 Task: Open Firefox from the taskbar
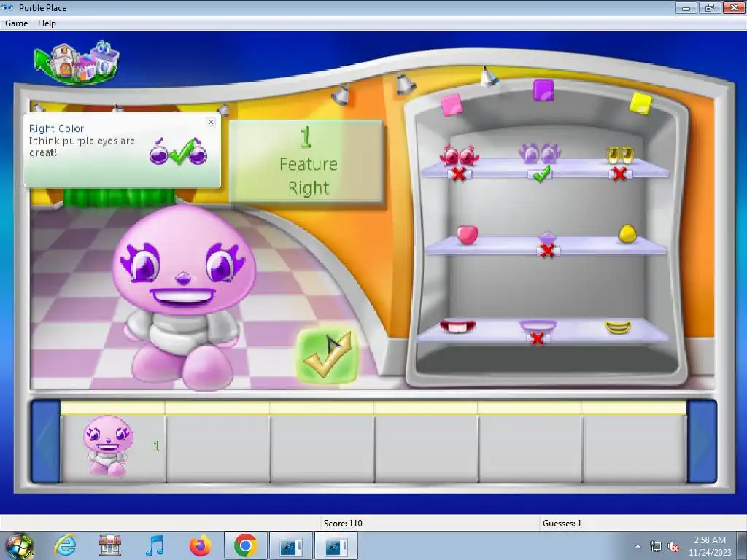[x=201, y=545]
